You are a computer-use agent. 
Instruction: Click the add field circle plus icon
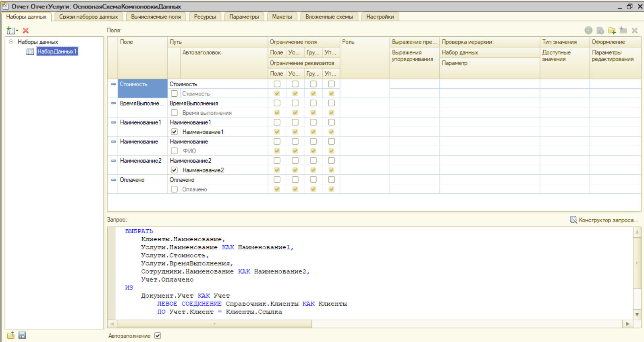588,31
